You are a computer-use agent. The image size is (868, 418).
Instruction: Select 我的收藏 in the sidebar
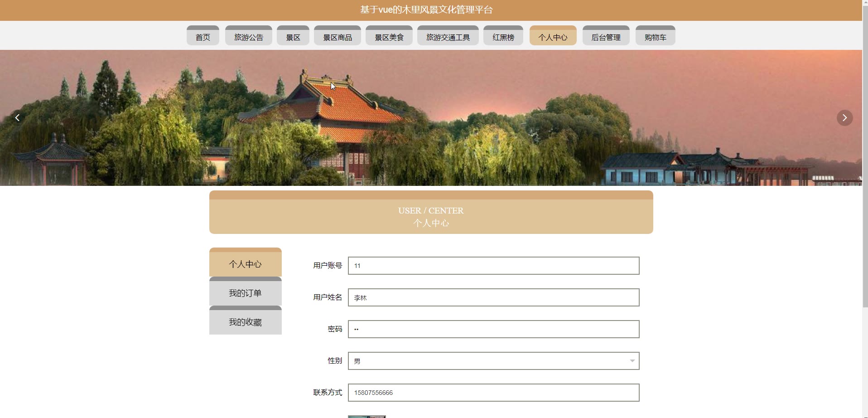click(246, 320)
